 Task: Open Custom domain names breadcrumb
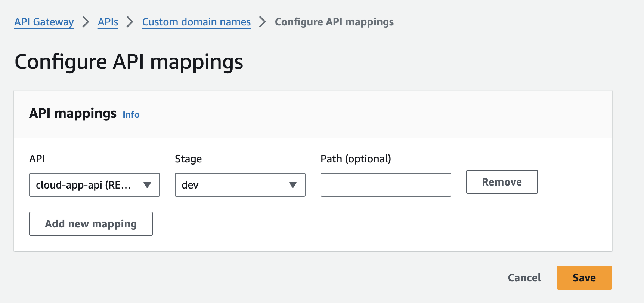pyautogui.click(x=196, y=22)
